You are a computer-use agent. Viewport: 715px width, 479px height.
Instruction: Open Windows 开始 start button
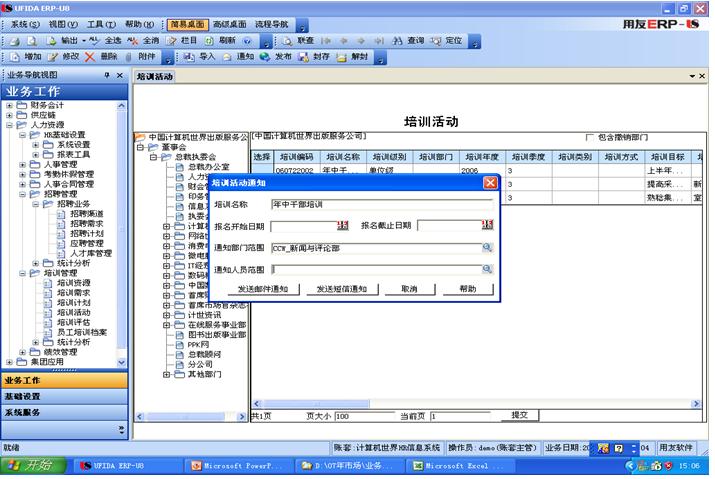(x=33, y=465)
